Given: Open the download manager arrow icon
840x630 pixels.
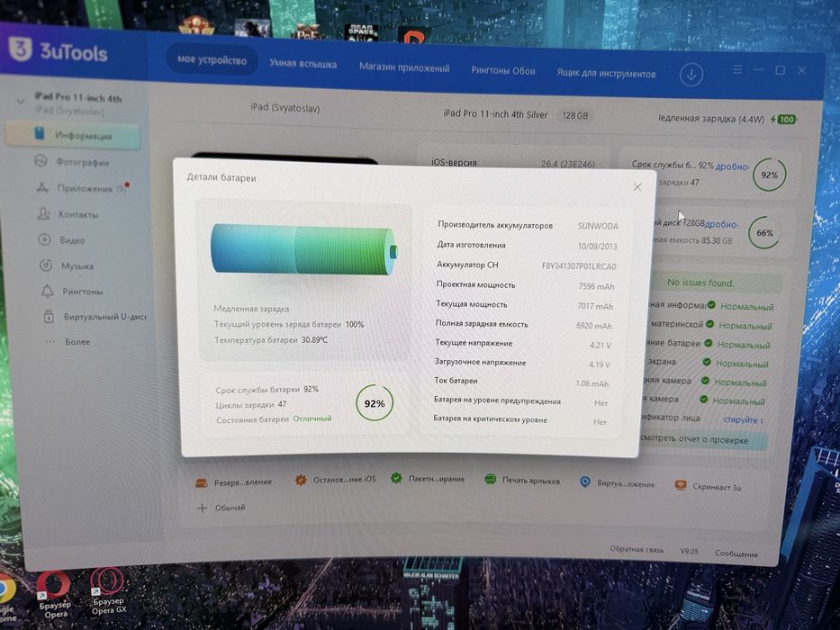Looking at the screenshot, I should 691,75.
